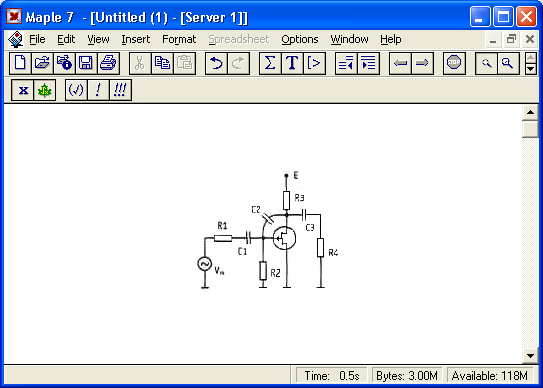Print the worksheet with the printer icon
The height and width of the screenshot is (388, 543).
coord(108,63)
